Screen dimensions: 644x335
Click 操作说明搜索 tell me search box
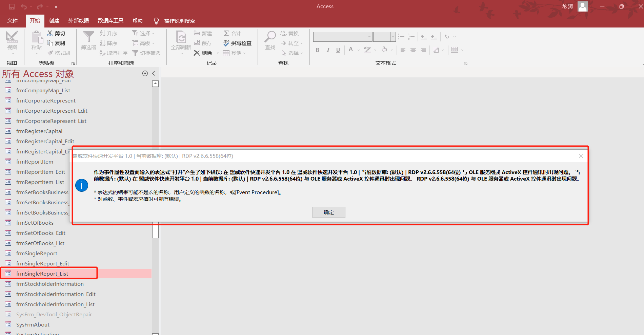180,21
